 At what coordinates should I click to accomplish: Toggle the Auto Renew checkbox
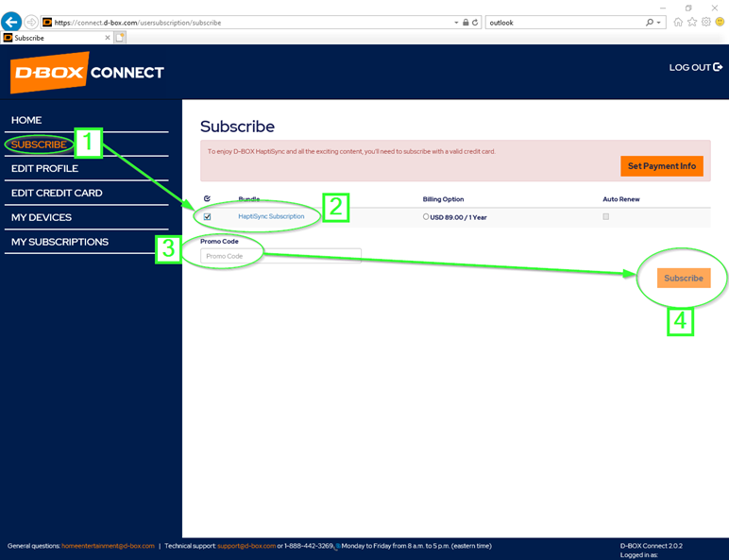606,217
